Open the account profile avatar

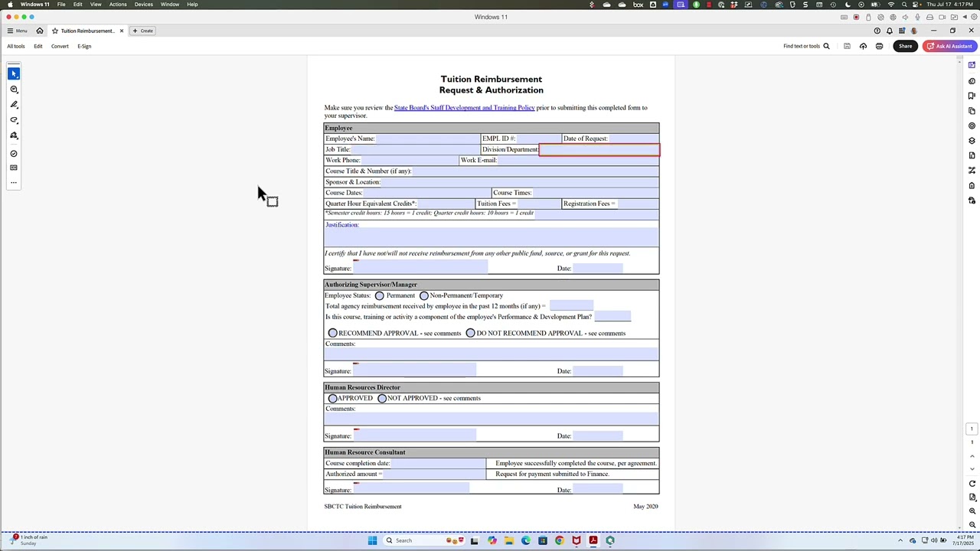(x=913, y=31)
